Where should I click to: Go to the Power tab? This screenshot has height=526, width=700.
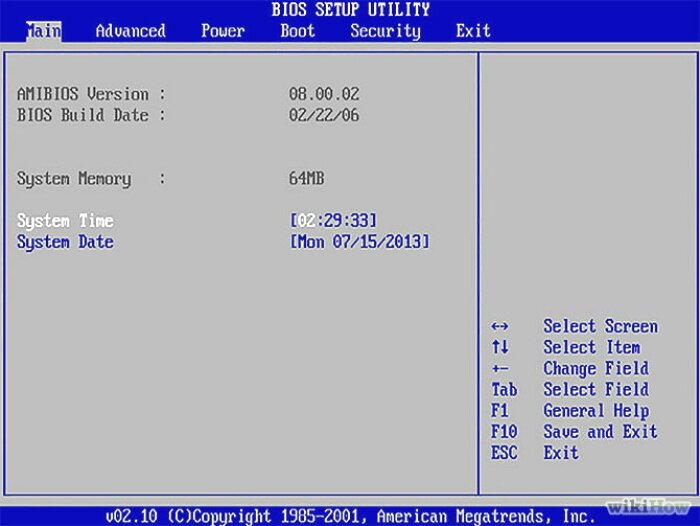[222, 31]
